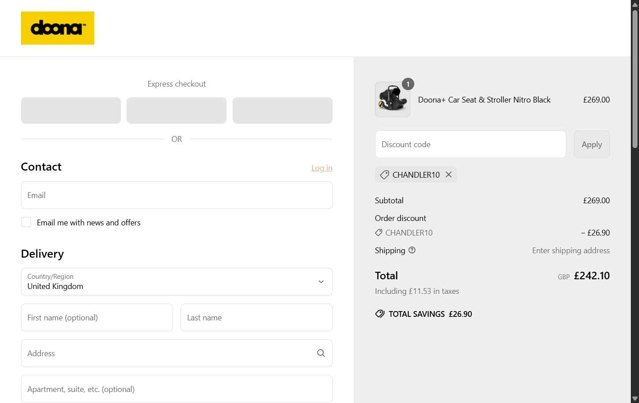Click the Including £11.53 in taxes text
This screenshot has height=403, width=639.
point(417,291)
